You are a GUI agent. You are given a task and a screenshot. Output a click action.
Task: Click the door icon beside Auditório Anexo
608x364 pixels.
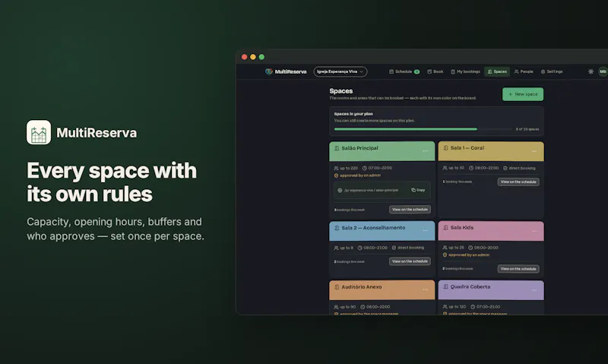point(337,286)
